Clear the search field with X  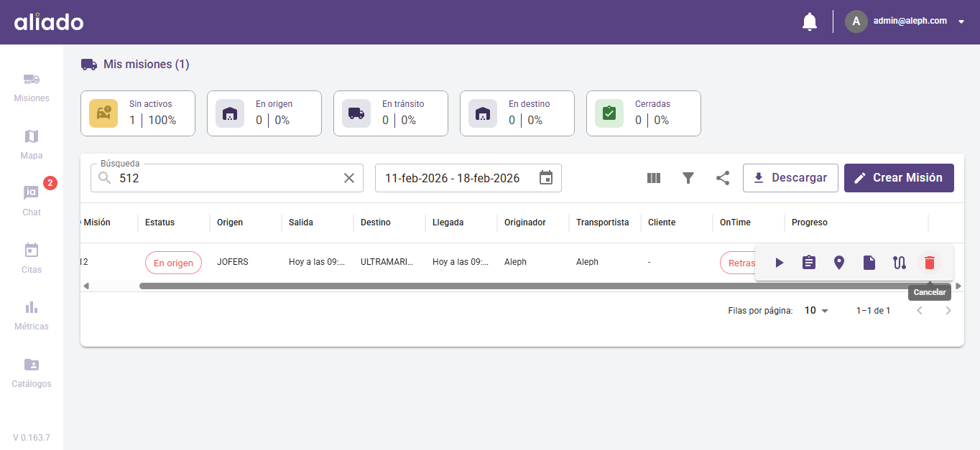pos(349,178)
